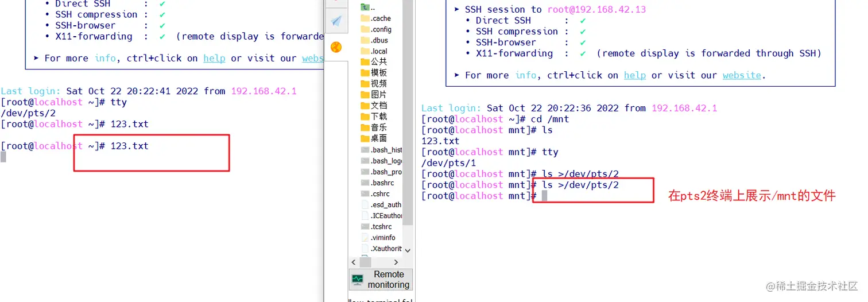Click the 123.txt output in right terminal
This screenshot has height=302, width=868.
[x=440, y=141]
